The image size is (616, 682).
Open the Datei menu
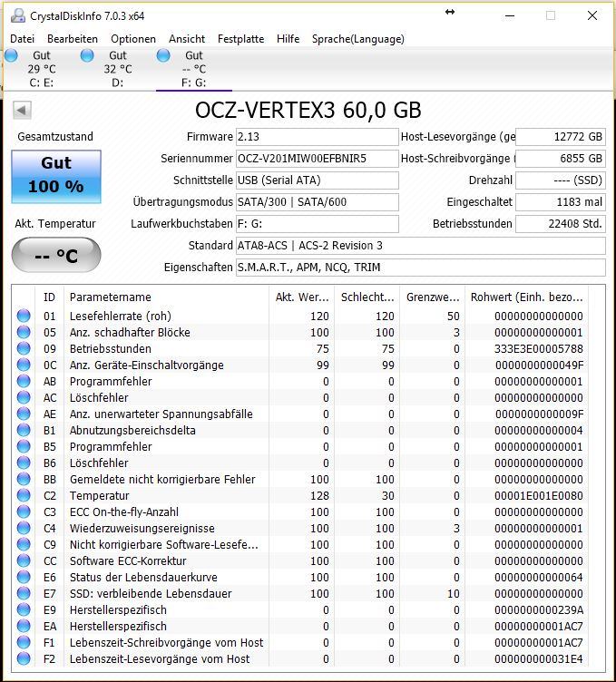(22, 39)
